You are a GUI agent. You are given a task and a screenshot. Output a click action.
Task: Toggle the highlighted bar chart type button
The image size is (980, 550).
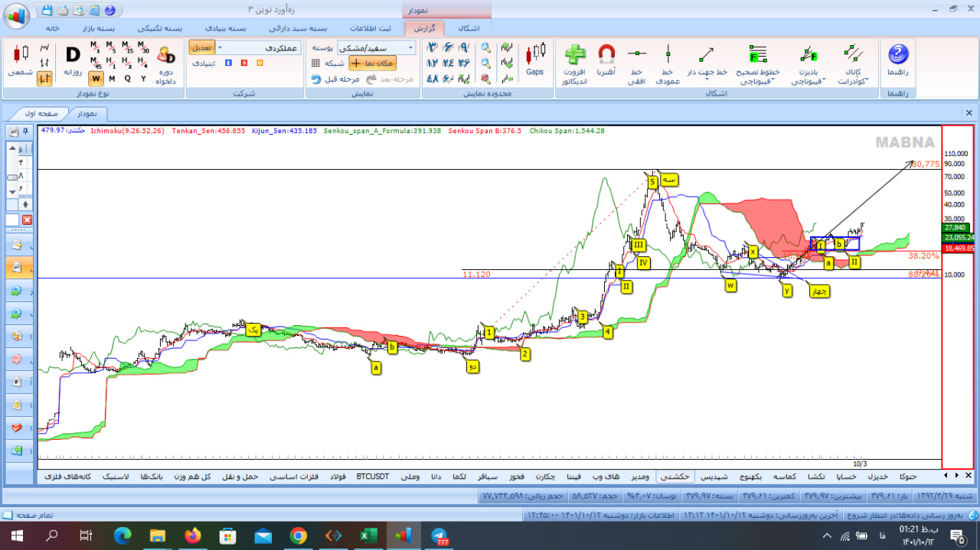[44, 78]
